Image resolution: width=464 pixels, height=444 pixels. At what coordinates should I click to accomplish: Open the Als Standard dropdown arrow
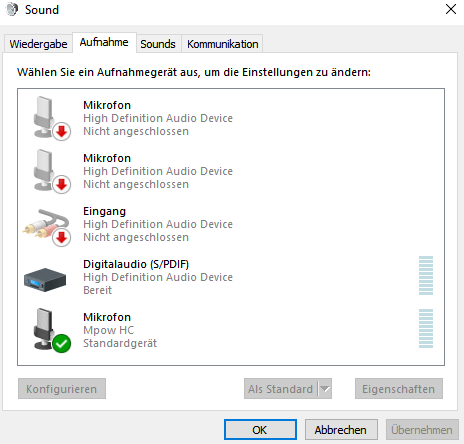coord(325,389)
